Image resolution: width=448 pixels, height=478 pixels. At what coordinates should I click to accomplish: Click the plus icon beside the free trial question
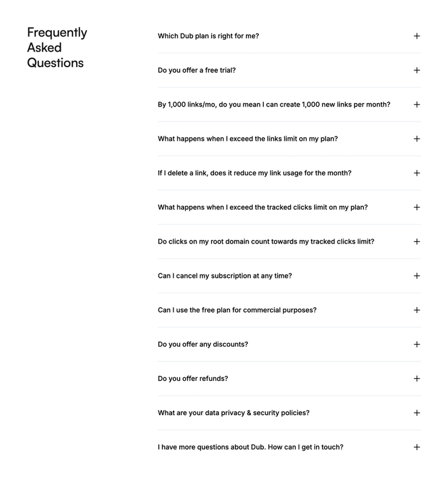(x=417, y=71)
